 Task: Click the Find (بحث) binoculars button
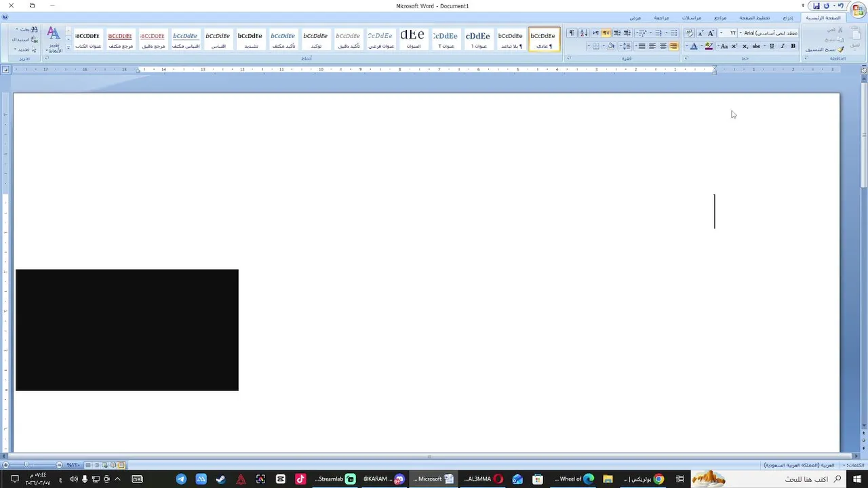tap(27, 30)
